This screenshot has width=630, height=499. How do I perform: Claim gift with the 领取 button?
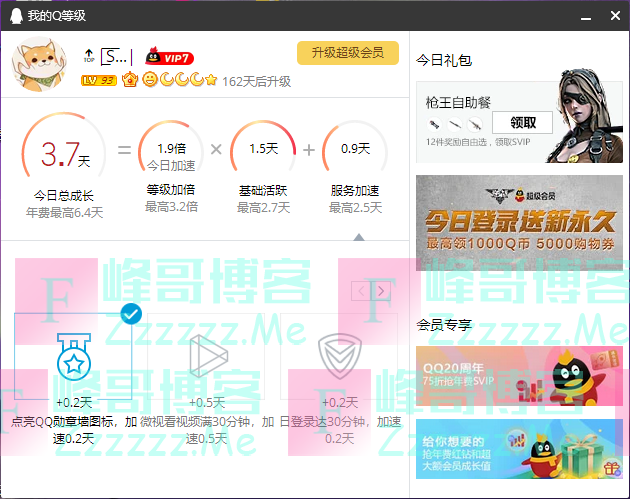(522, 123)
